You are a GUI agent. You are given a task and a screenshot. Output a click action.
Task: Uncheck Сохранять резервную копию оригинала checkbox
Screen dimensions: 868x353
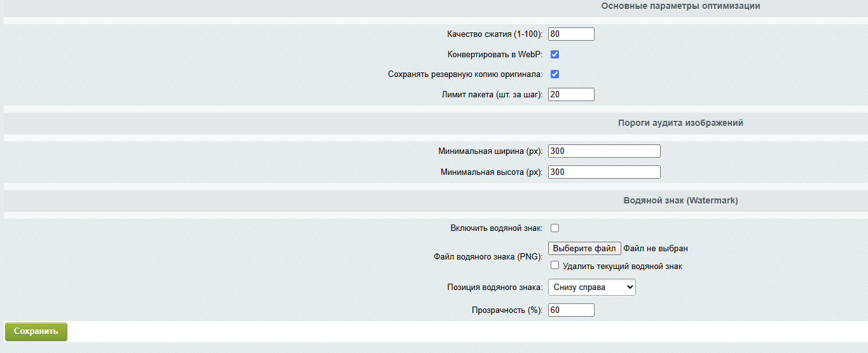click(x=555, y=74)
